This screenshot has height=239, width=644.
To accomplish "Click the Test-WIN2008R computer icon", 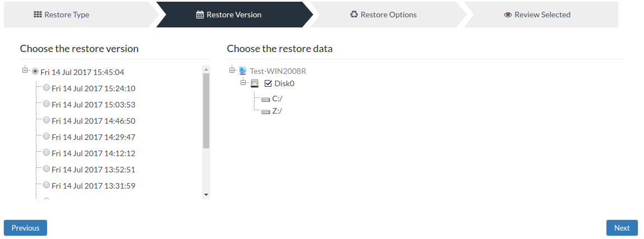I will (x=243, y=71).
